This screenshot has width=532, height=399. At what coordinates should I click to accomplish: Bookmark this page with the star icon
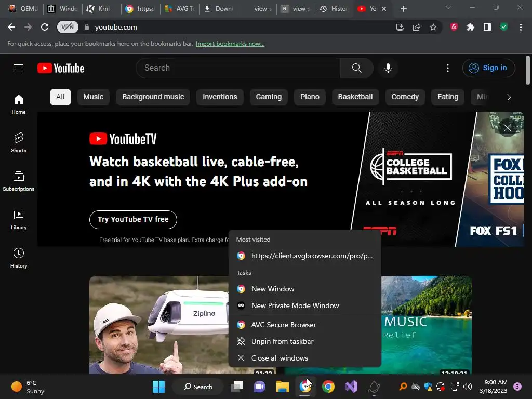(x=433, y=27)
